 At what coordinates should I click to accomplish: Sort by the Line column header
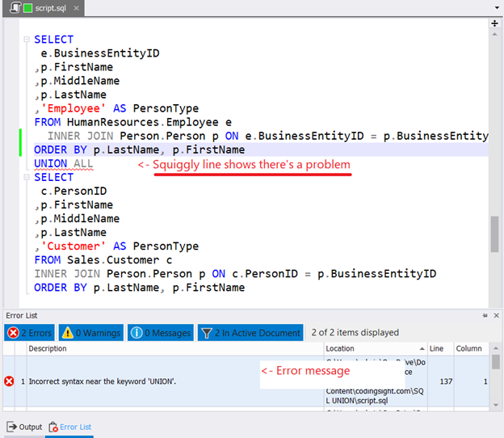click(x=440, y=348)
